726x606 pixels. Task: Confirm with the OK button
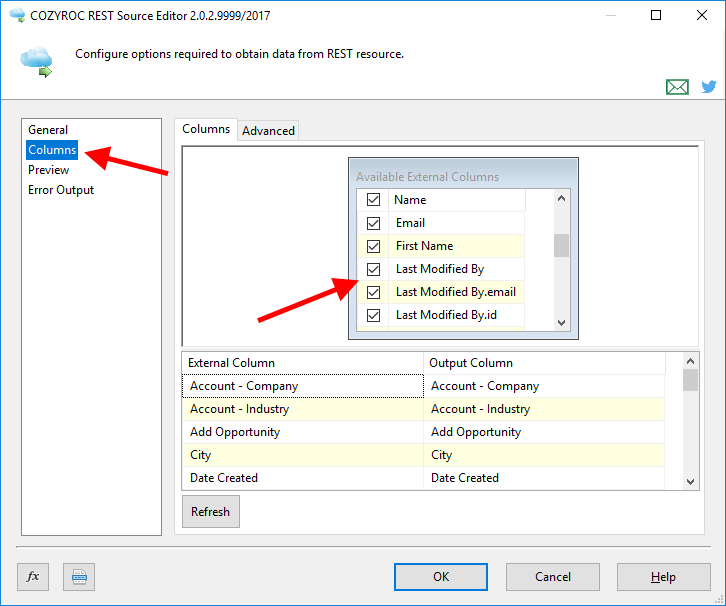tap(441, 577)
